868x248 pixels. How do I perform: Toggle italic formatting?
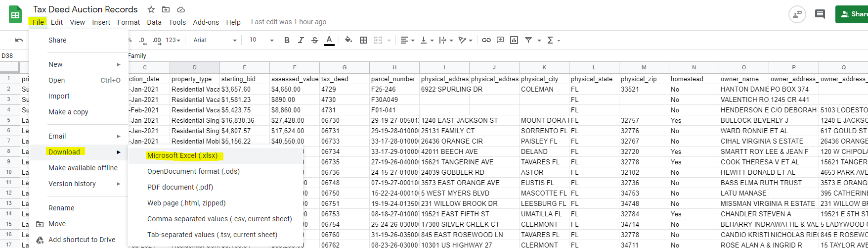(301, 40)
